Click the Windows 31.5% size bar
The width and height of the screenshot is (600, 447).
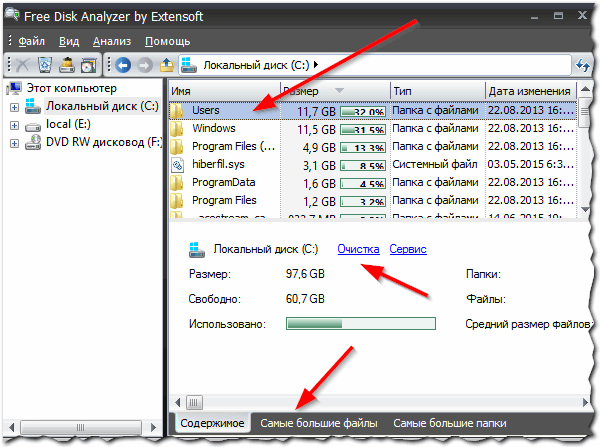point(363,129)
